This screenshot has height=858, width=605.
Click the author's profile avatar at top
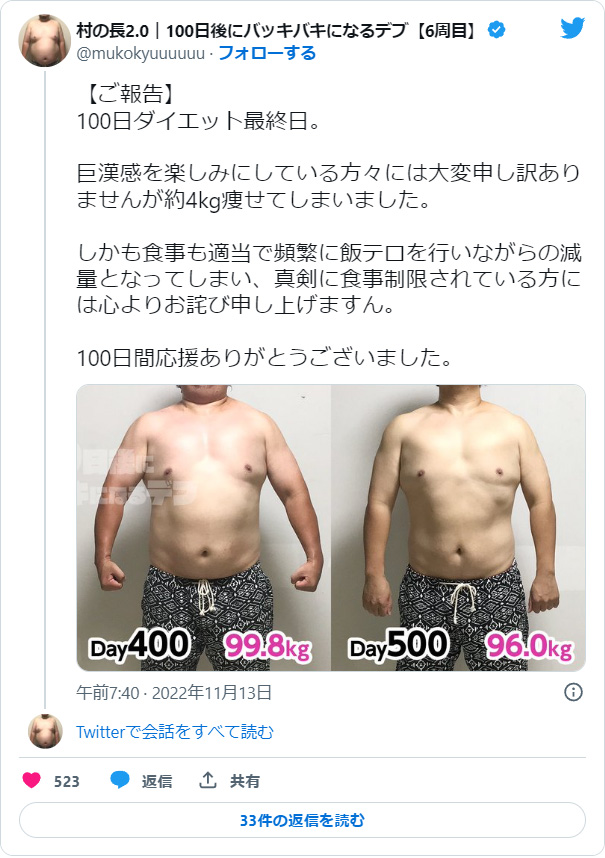(45, 41)
